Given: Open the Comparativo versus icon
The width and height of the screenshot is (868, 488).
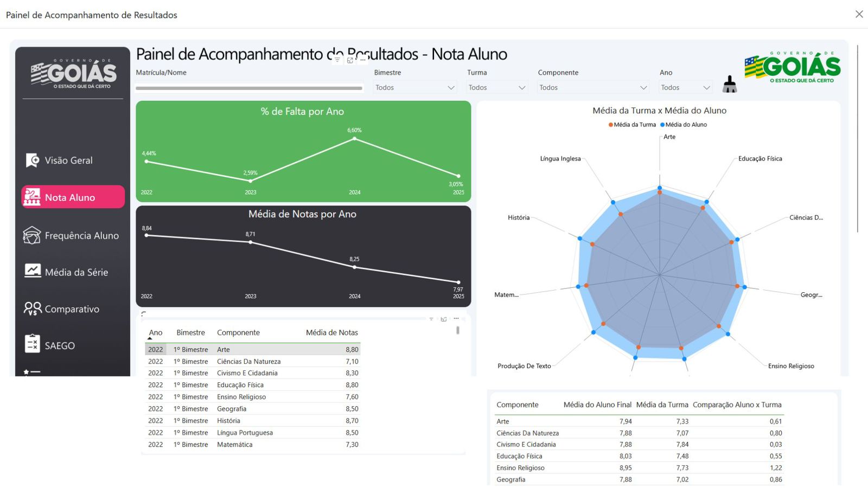Looking at the screenshot, I should click(33, 309).
